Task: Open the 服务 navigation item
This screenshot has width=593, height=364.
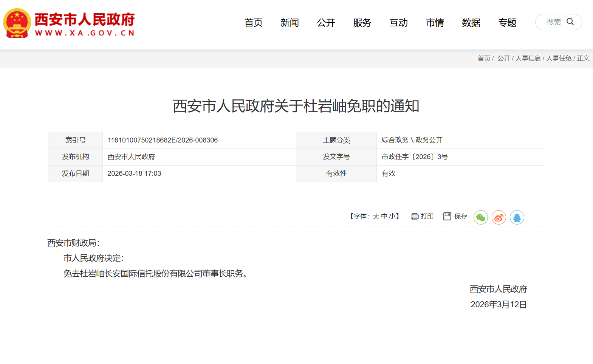Action: pyautogui.click(x=362, y=23)
